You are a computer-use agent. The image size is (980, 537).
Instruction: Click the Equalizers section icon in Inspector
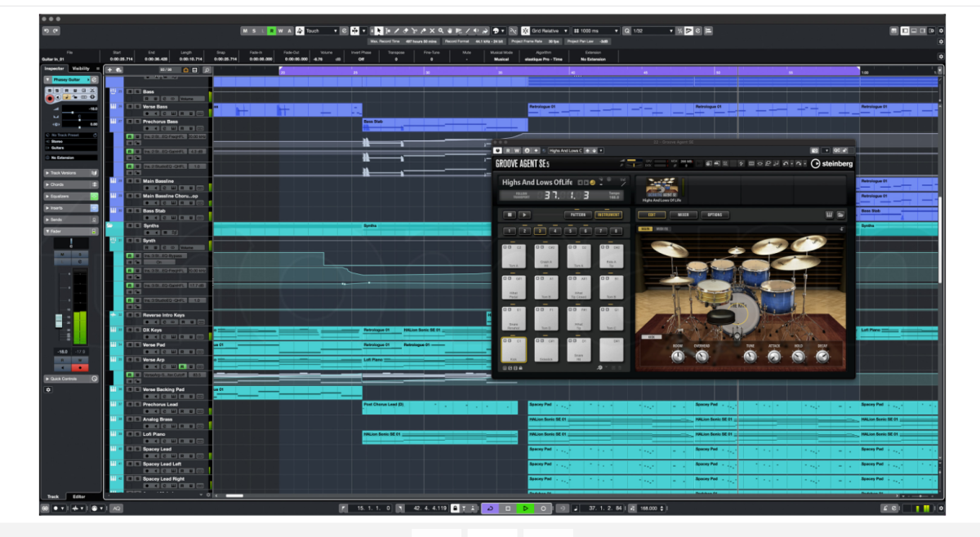click(x=94, y=196)
